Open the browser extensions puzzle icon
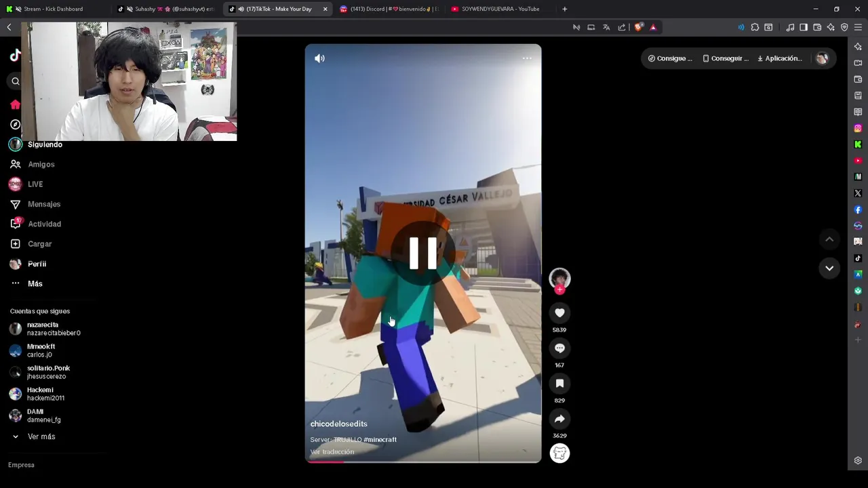 point(755,27)
